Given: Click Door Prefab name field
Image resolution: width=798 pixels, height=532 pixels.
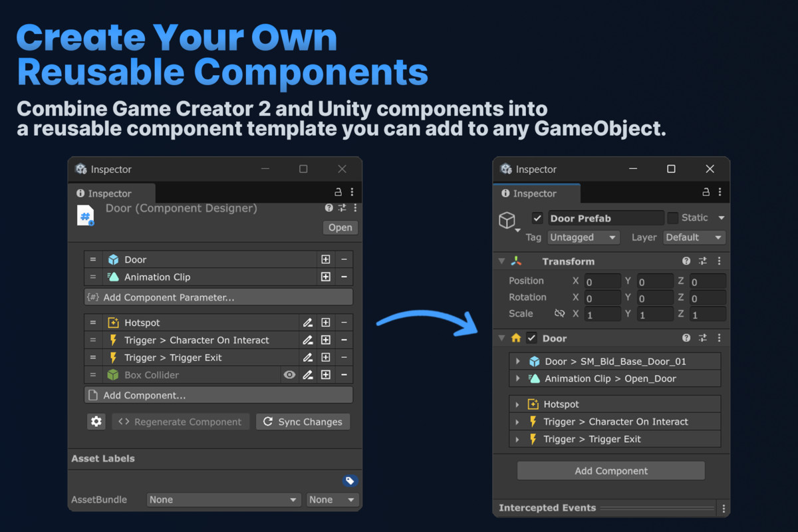Looking at the screenshot, I should (606, 218).
